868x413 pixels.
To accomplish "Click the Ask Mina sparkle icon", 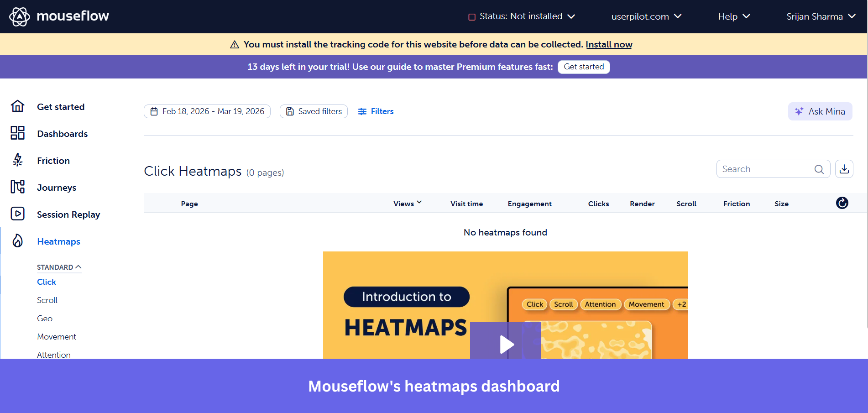I will [x=799, y=111].
